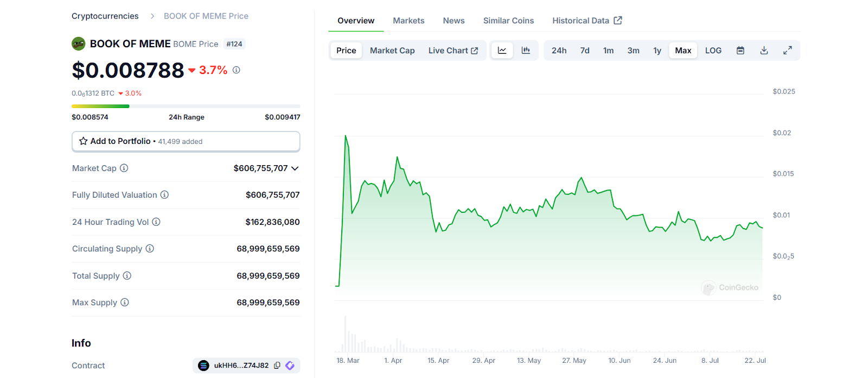Viewport: 868px width, 378px height.
Task: Click the $0.008574 24h low value
Action: click(90, 117)
